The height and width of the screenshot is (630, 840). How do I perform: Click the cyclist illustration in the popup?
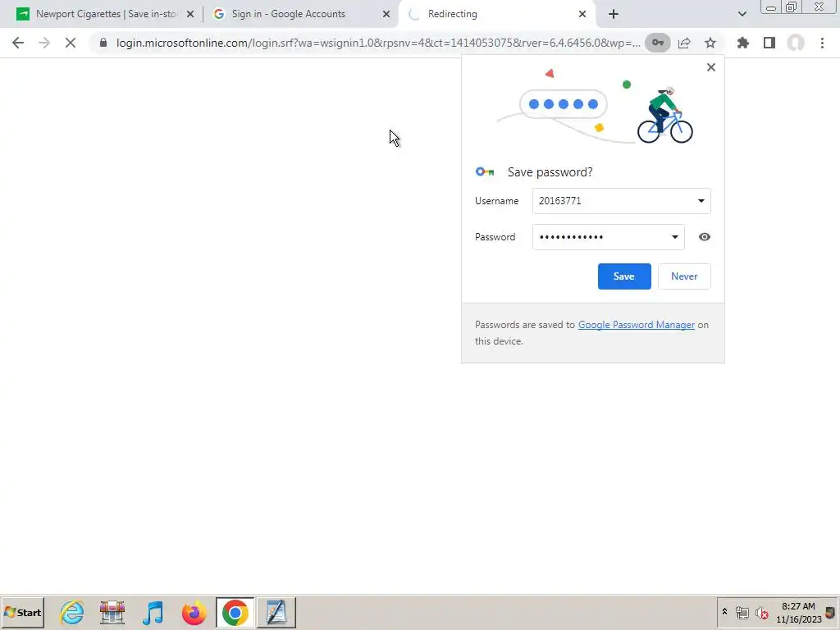[x=664, y=116]
